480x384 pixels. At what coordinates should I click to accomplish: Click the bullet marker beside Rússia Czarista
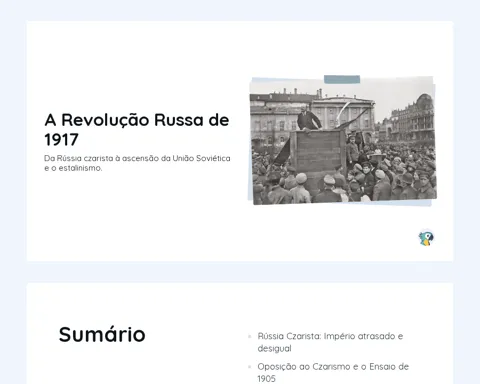[250, 336]
